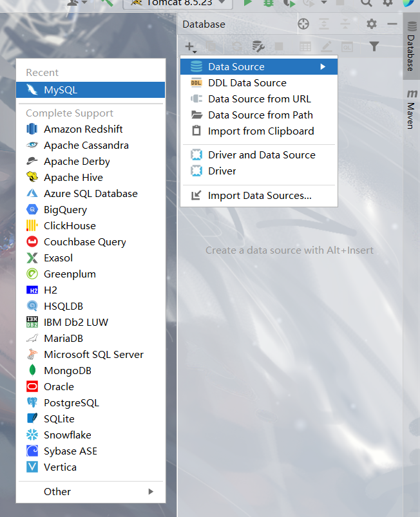Select H2 database entry

tap(90, 290)
